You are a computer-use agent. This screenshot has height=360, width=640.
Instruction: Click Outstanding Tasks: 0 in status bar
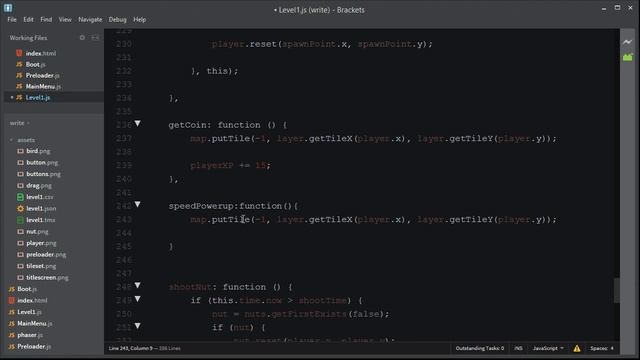click(480, 348)
